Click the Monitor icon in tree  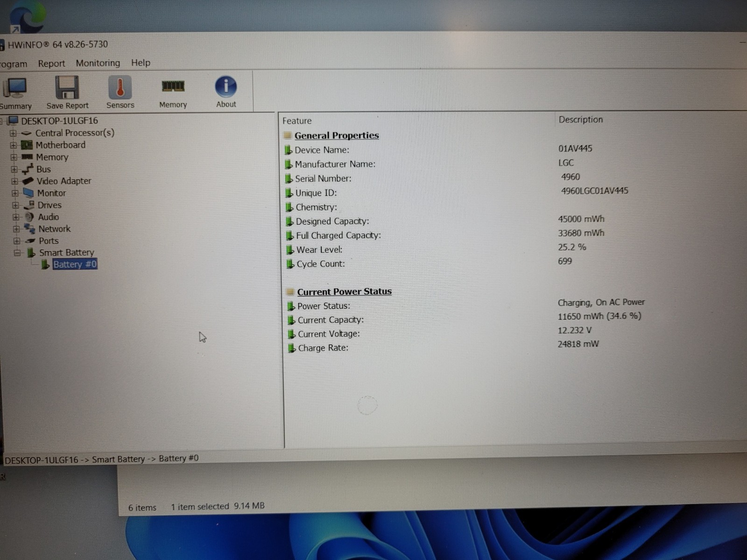tap(28, 193)
